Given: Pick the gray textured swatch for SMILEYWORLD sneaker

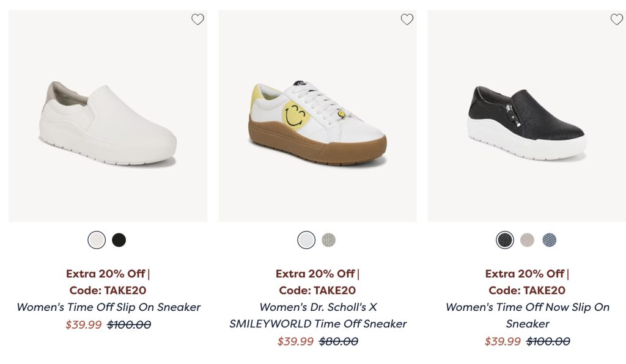Looking at the screenshot, I should click(329, 240).
